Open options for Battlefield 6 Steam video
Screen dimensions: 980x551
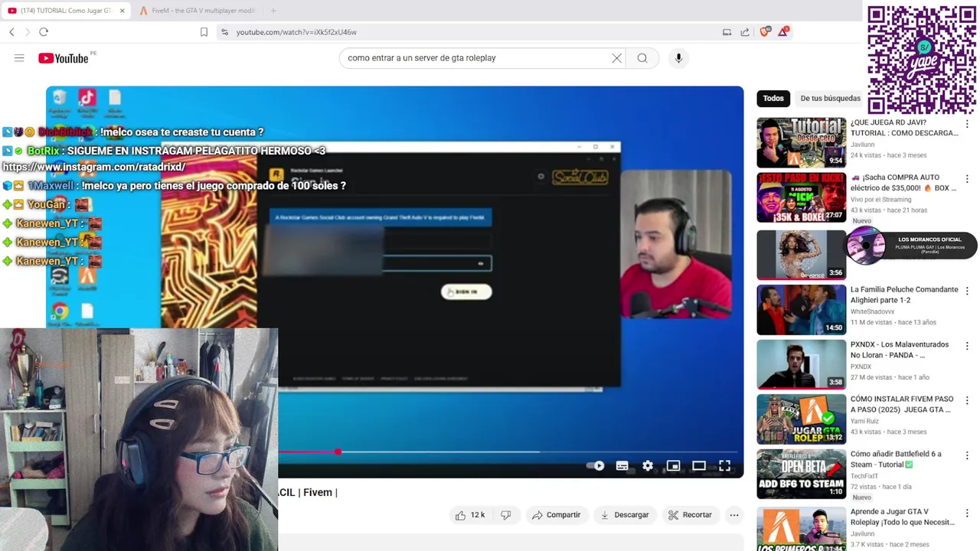967,456
